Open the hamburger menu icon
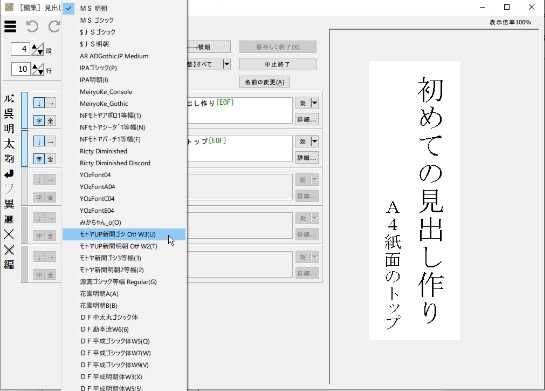 (x=10, y=26)
